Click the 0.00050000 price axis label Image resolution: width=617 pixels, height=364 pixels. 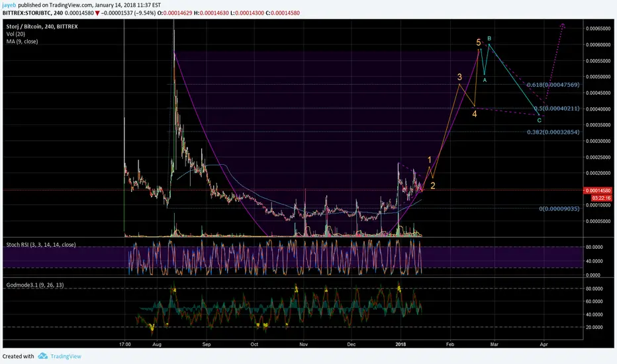pos(598,76)
